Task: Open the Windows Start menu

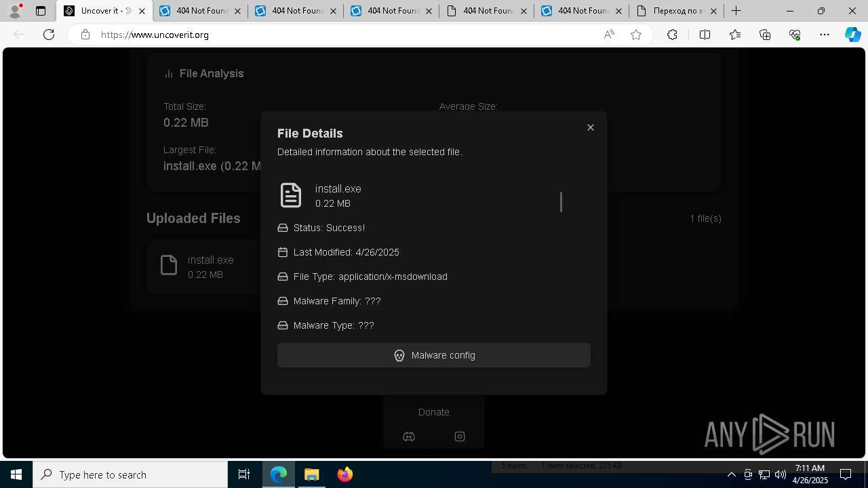Action: tap(16, 474)
